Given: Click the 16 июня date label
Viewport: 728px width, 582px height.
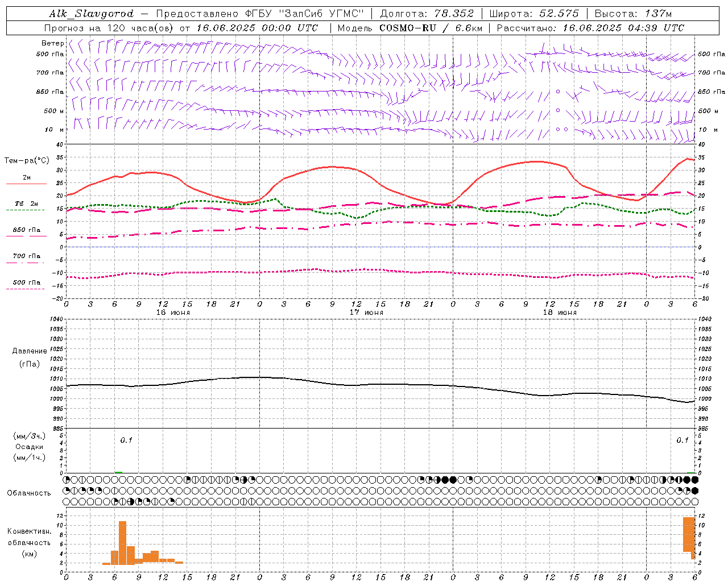Looking at the screenshot, I should (x=173, y=312).
